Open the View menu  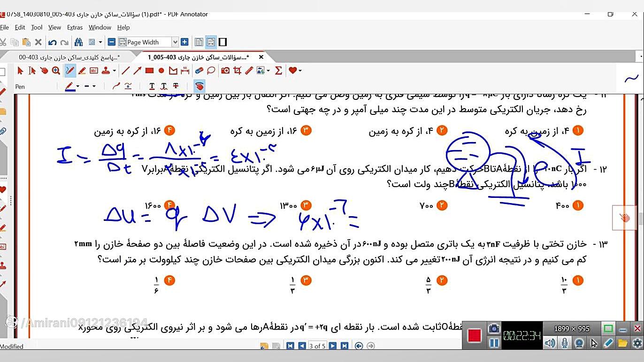click(x=54, y=28)
